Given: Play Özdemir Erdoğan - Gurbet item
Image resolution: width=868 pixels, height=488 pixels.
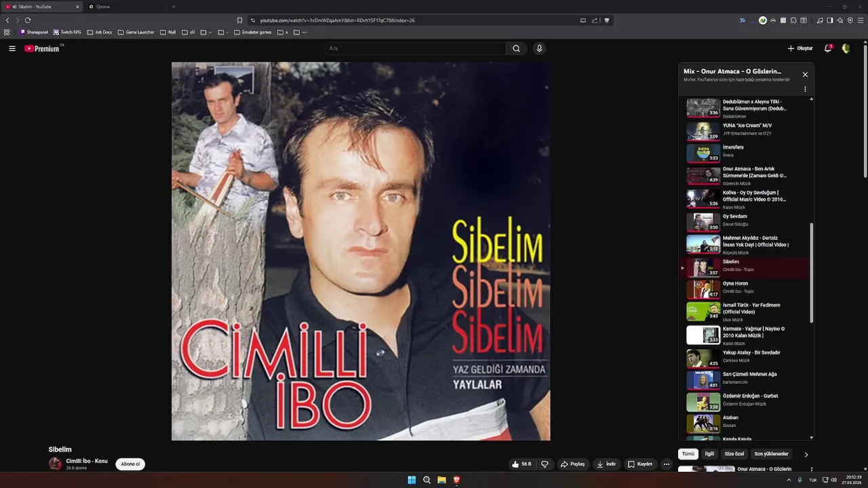Looking at the screenshot, I should coord(745,401).
